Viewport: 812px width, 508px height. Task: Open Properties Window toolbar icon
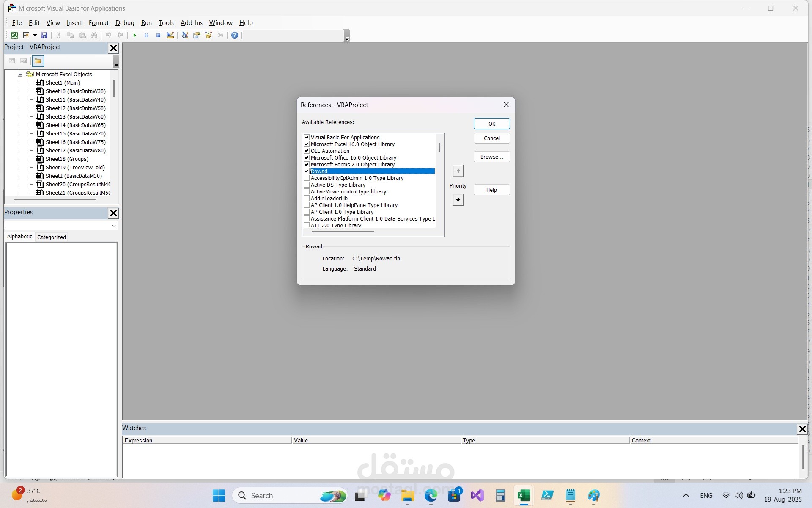pyautogui.click(x=197, y=35)
